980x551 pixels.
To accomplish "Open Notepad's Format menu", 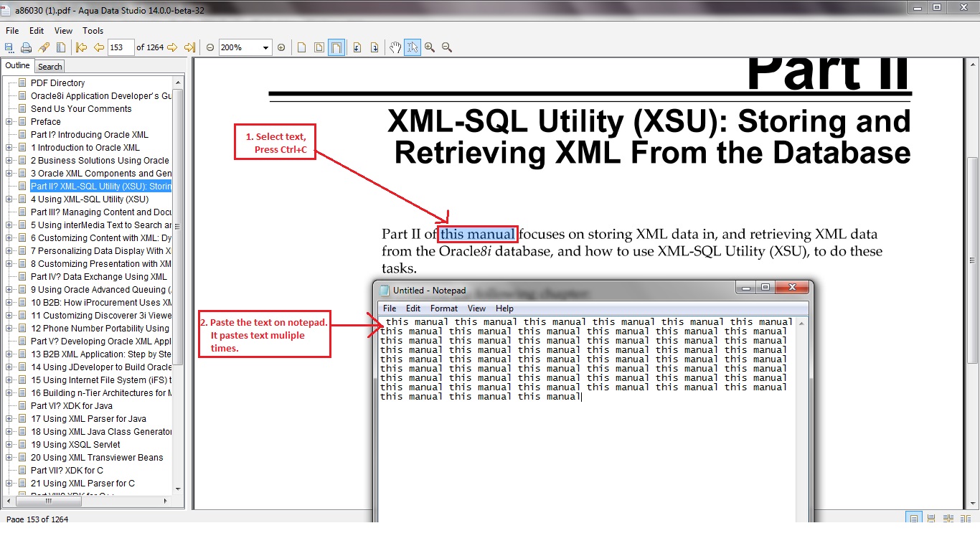I will click(444, 309).
